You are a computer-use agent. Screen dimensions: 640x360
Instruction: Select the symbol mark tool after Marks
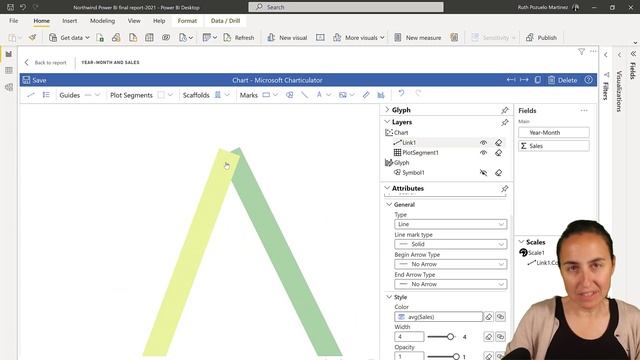289,95
